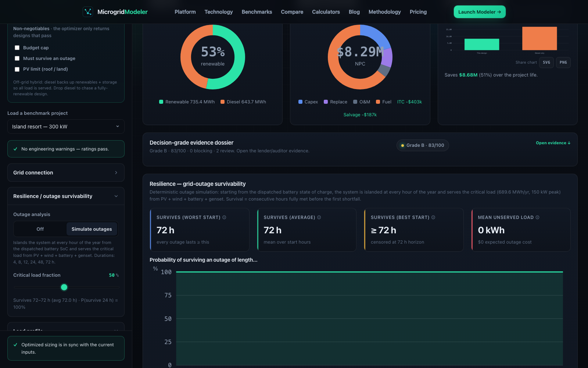This screenshot has width=588, height=368.
Task: Expand the Grid connection section
Action: pyautogui.click(x=66, y=173)
